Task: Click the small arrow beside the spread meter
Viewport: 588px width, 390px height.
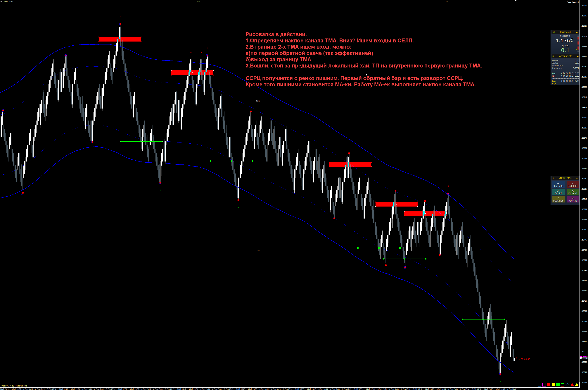Action: [577, 50]
